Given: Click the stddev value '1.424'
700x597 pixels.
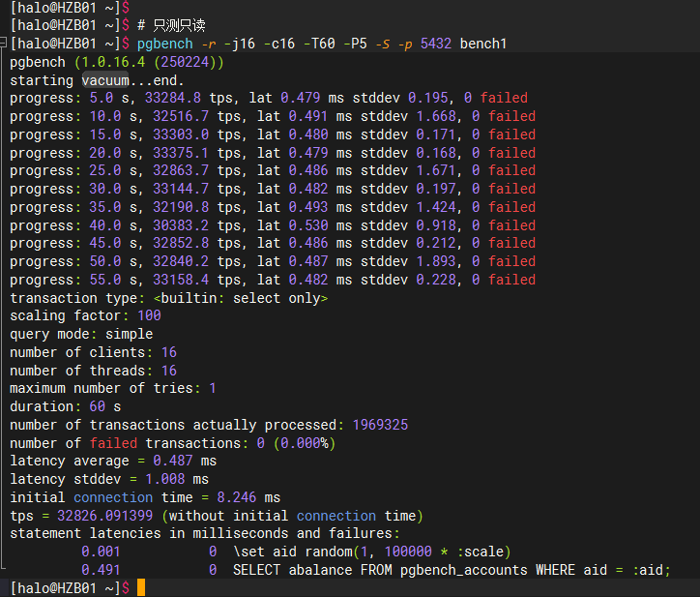Looking at the screenshot, I should pos(436,207).
